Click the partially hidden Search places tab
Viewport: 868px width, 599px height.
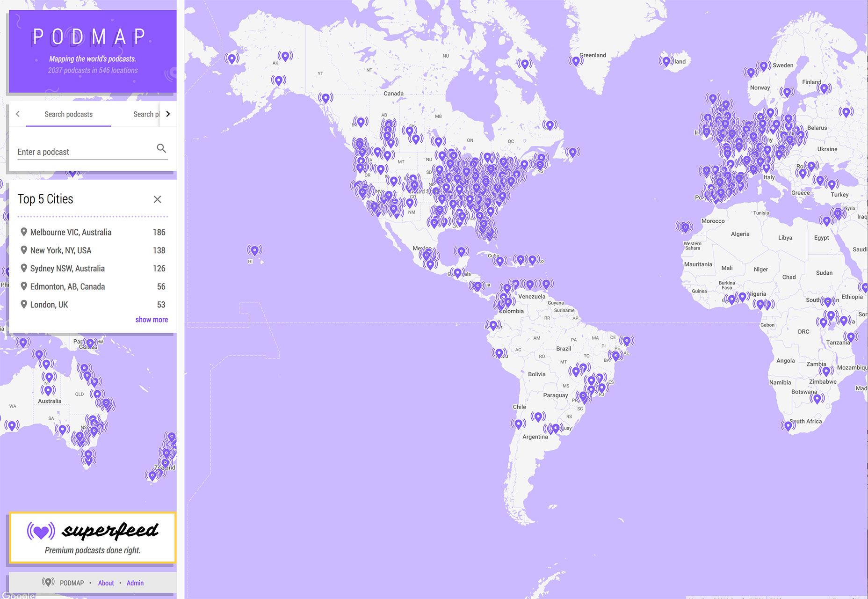point(146,114)
